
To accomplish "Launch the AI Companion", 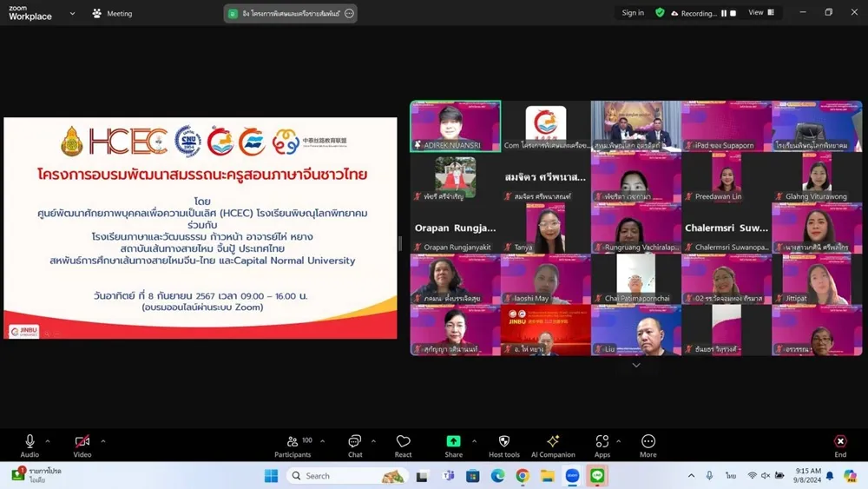I will click(553, 446).
